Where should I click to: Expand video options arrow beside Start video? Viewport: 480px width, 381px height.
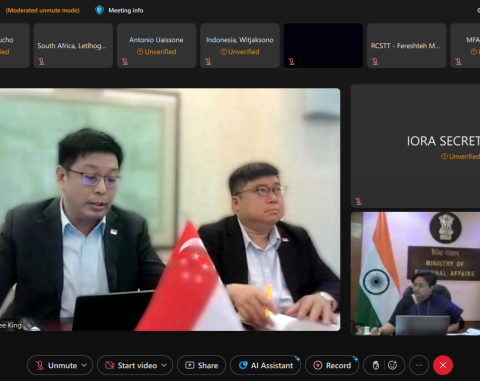[x=164, y=365]
